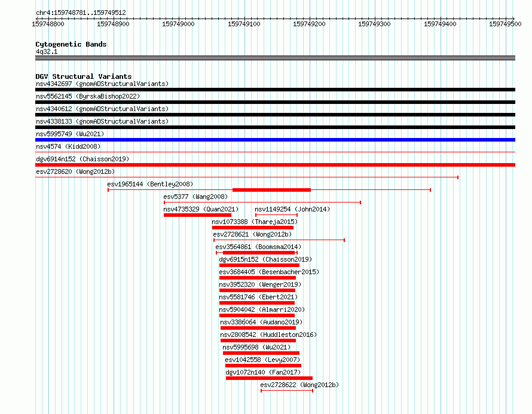Viewport: 532px width, 414px height.
Task: Open nsv5995698 Wu2021 variant
Action: click(x=256, y=347)
